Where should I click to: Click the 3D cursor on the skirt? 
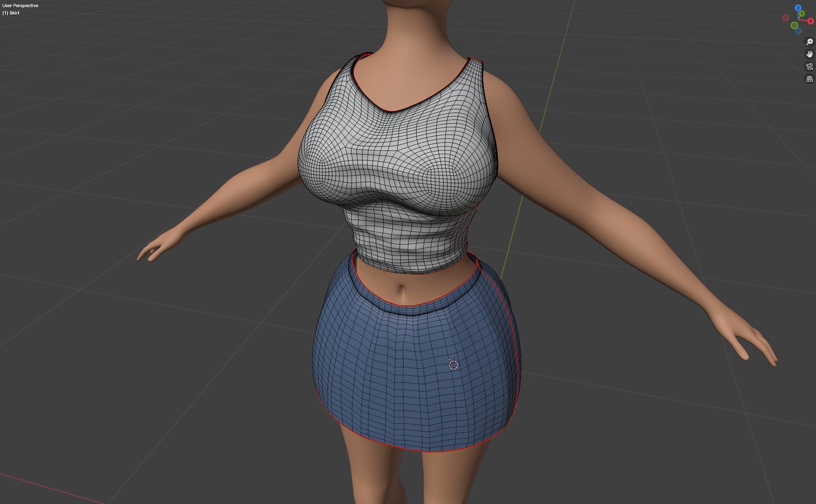coord(453,365)
